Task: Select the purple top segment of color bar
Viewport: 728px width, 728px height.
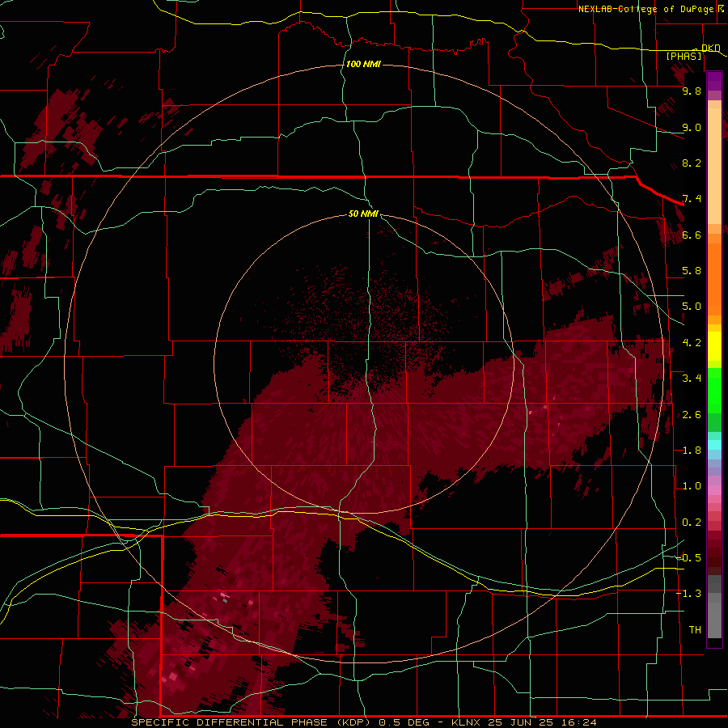Action: pos(714,81)
